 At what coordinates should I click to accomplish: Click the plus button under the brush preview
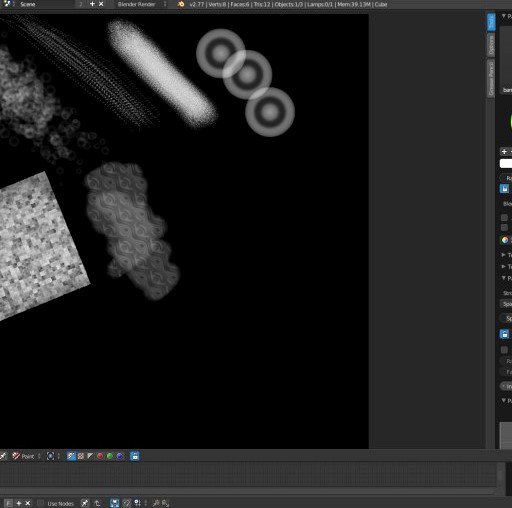(x=504, y=151)
